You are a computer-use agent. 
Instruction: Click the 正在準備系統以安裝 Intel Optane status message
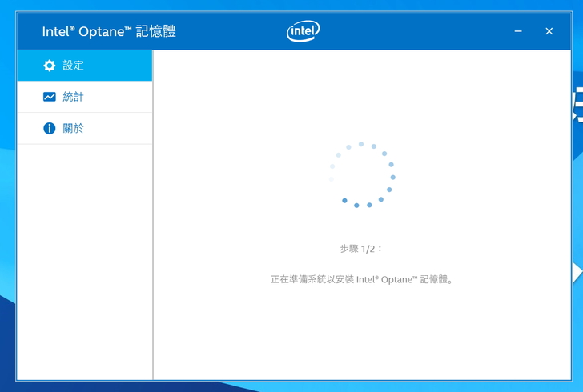pos(361,279)
